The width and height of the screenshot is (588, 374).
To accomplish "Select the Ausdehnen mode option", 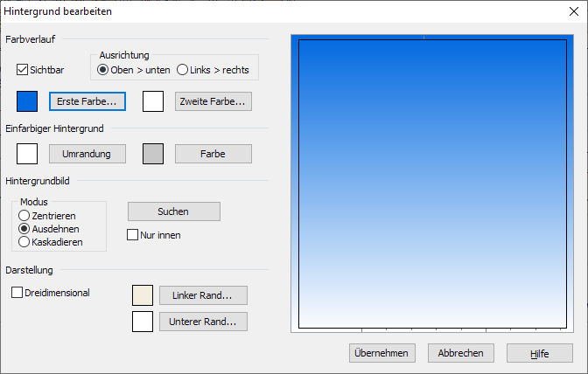I will [x=24, y=228].
